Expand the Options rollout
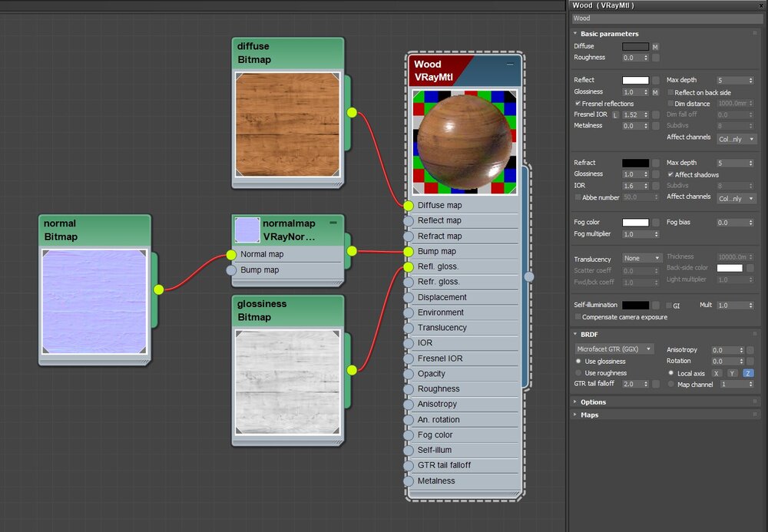Viewport: 768px width, 532px height. pos(593,402)
